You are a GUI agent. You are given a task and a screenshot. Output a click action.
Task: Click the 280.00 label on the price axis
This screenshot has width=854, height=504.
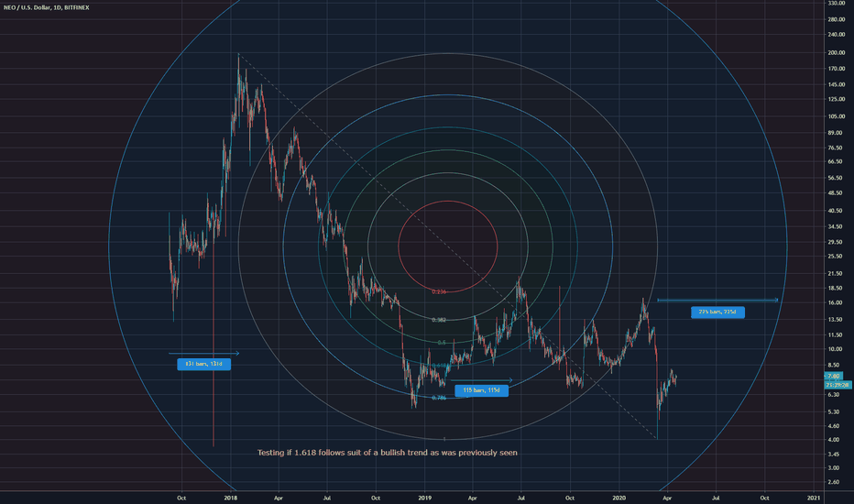click(x=836, y=19)
